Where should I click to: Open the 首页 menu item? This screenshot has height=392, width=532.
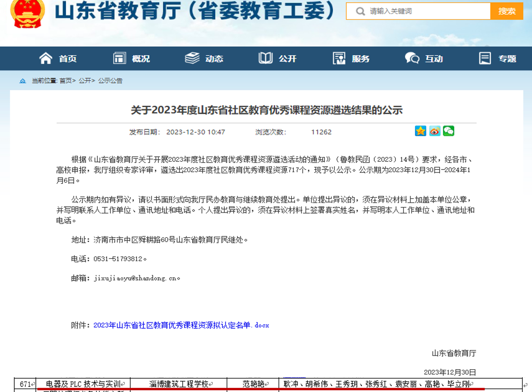point(68,59)
